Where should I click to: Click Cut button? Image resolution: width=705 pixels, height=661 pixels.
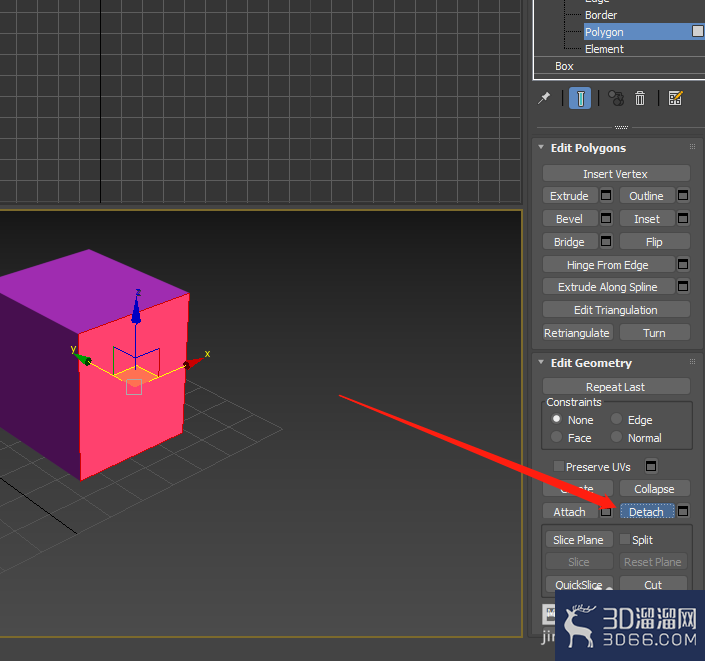click(653, 585)
